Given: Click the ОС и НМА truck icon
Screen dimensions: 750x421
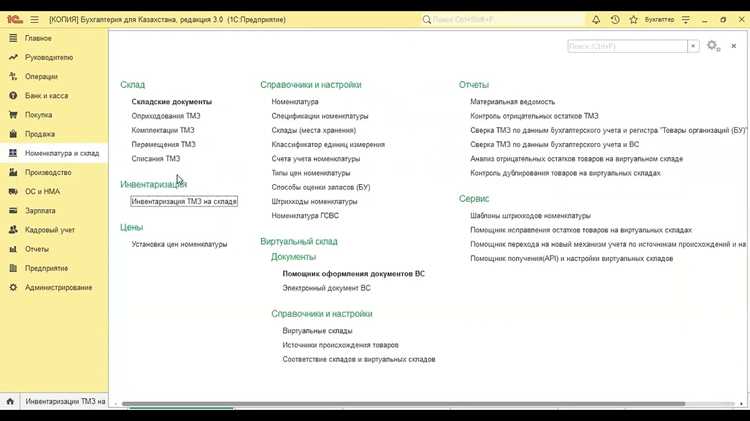Looking at the screenshot, I should pos(13,191).
